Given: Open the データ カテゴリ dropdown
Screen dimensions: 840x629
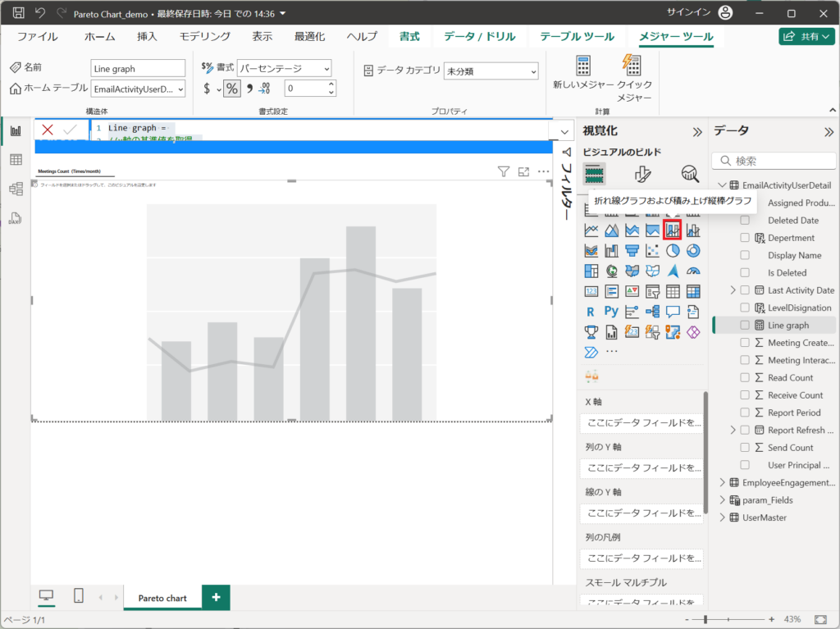Looking at the screenshot, I should coord(491,71).
